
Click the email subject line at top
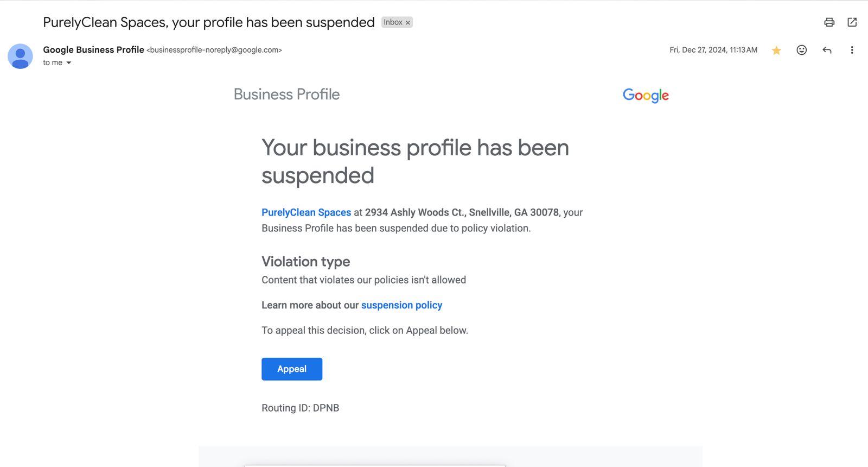[208, 22]
